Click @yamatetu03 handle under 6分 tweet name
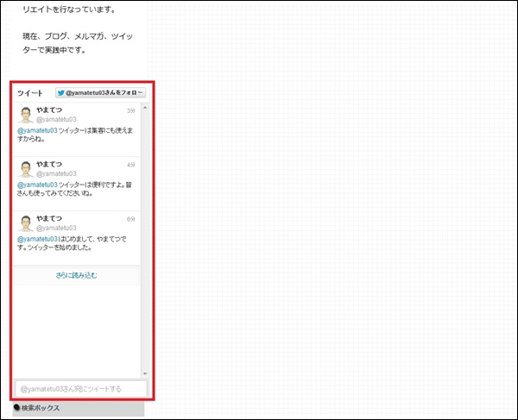This screenshot has width=518, height=420. (x=56, y=228)
